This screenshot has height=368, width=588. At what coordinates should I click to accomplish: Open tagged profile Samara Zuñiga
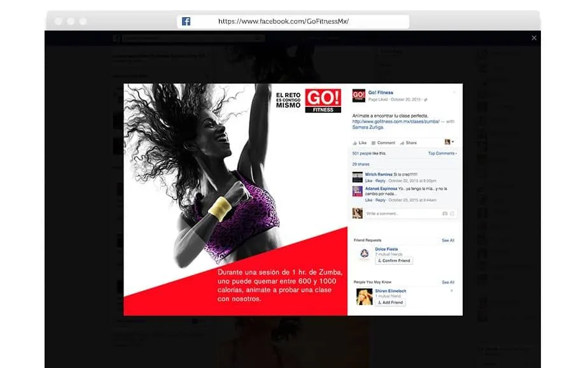coord(368,127)
